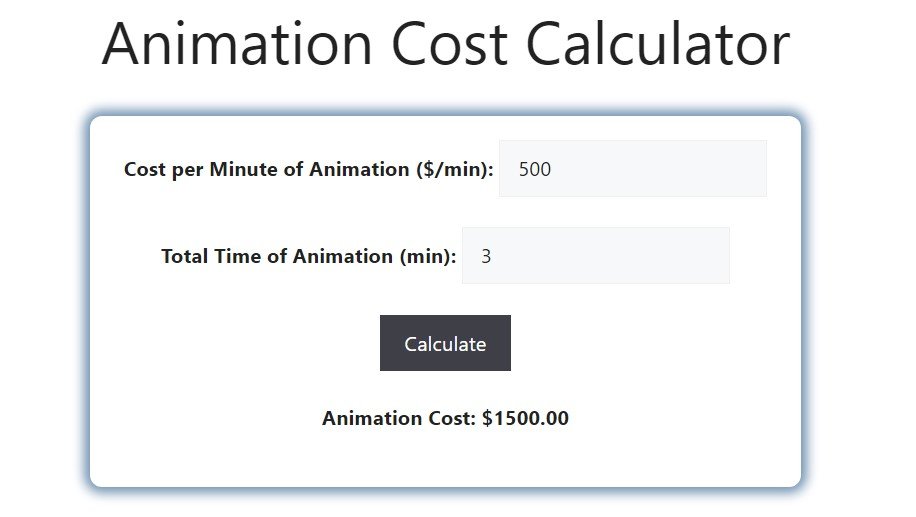This screenshot has height=517, width=916.
Task: Click the word Animation in the page title
Action: [238, 44]
